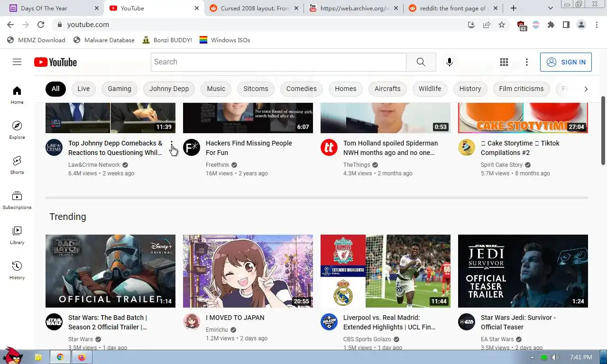Open EA Star Wars channel avatar

tap(467, 322)
